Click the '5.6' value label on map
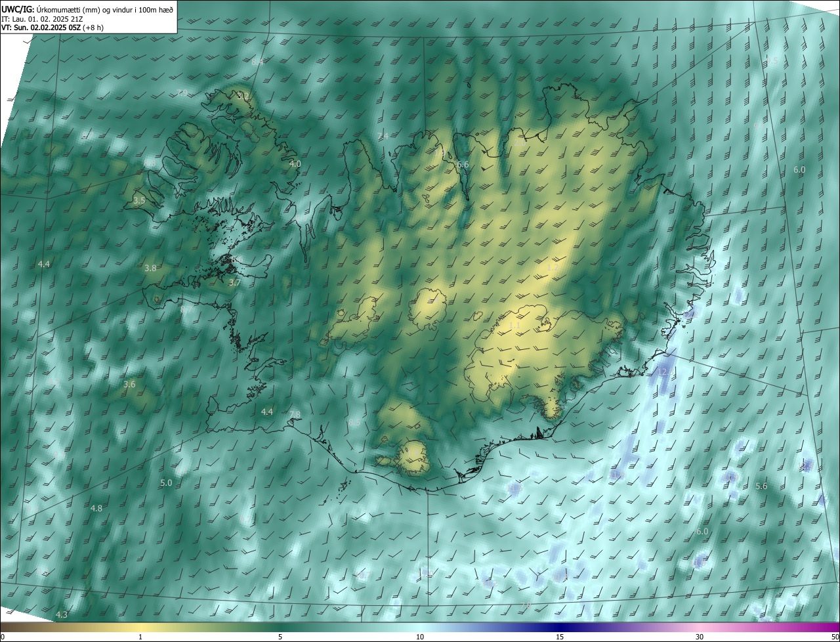The height and width of the screenshot is (642, 840). tap(761, 486)
